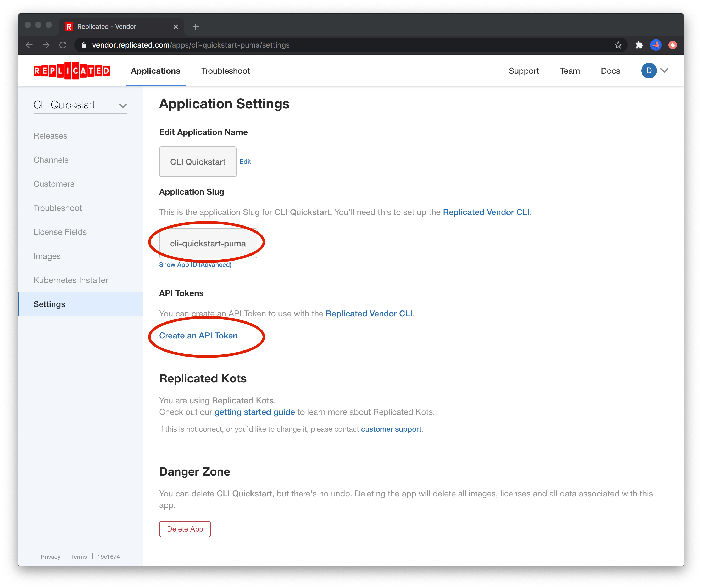The width and height of the screenshot is (702, 588).
Task: Open the browser extensions puzzle icon
Action: (639, 45)
